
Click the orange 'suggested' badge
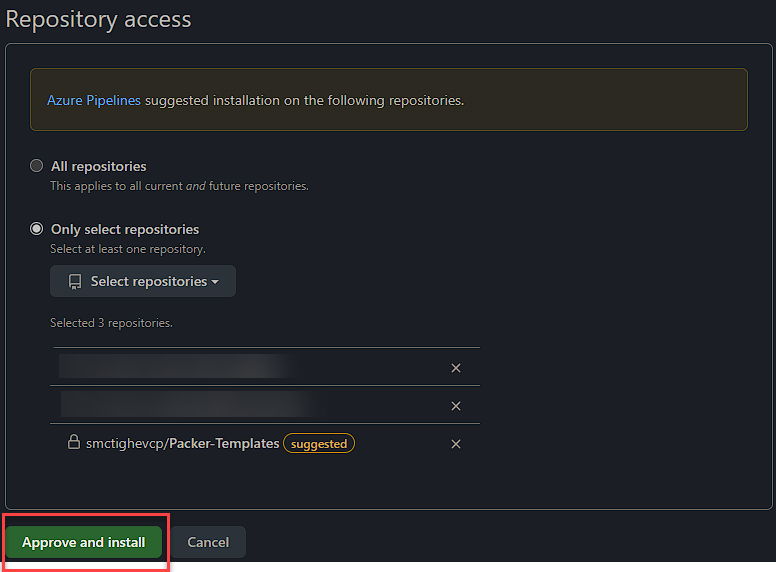pos(319,443)
